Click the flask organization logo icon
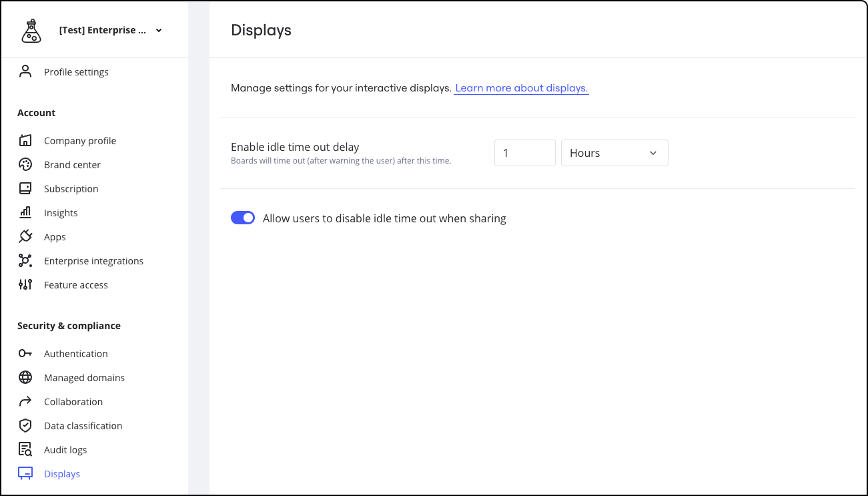This screenshot has height=496, width=868. pyautogui.click(x=31, y=31)
